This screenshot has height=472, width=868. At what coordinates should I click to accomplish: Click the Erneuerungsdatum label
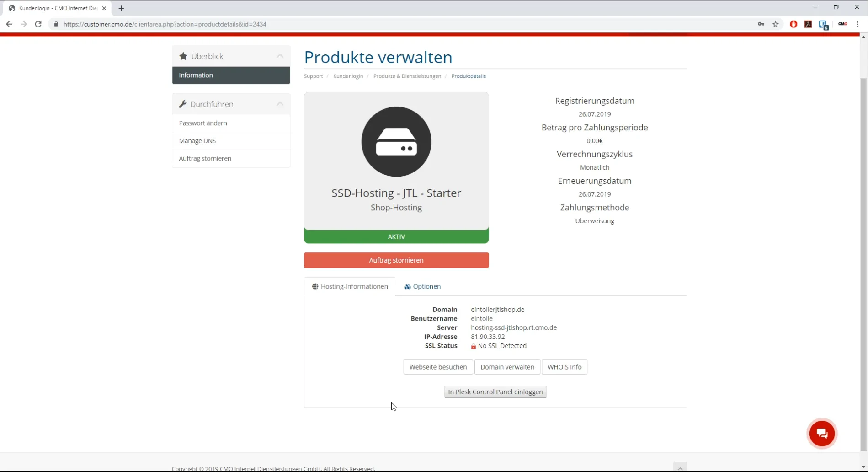pos(594,181)
